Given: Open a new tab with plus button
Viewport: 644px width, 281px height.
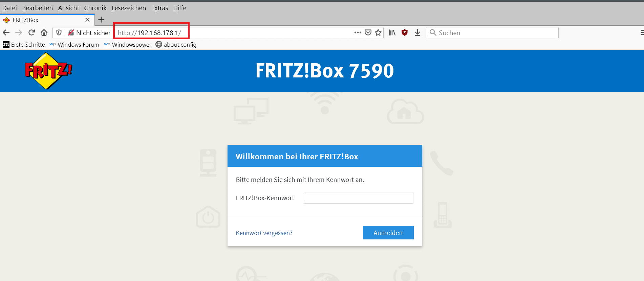Looking at the screenshot, I should tap(101, 20).
